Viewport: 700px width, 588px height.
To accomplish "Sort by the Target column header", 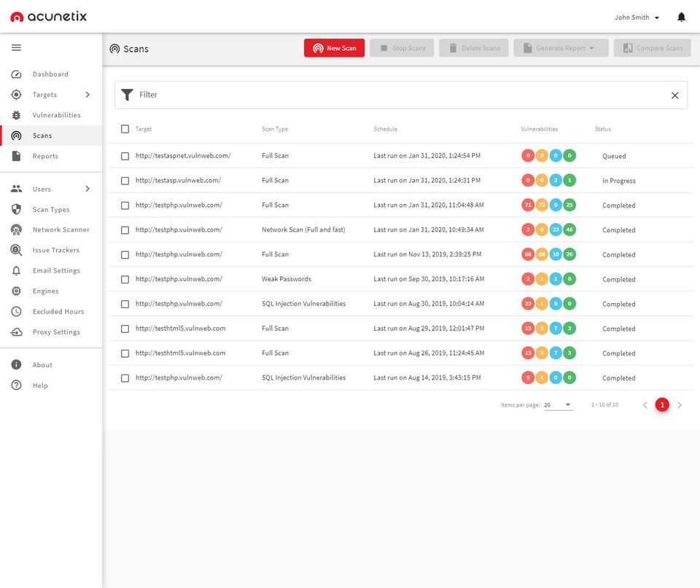I will pyautogui.click(x=144, y=129).
